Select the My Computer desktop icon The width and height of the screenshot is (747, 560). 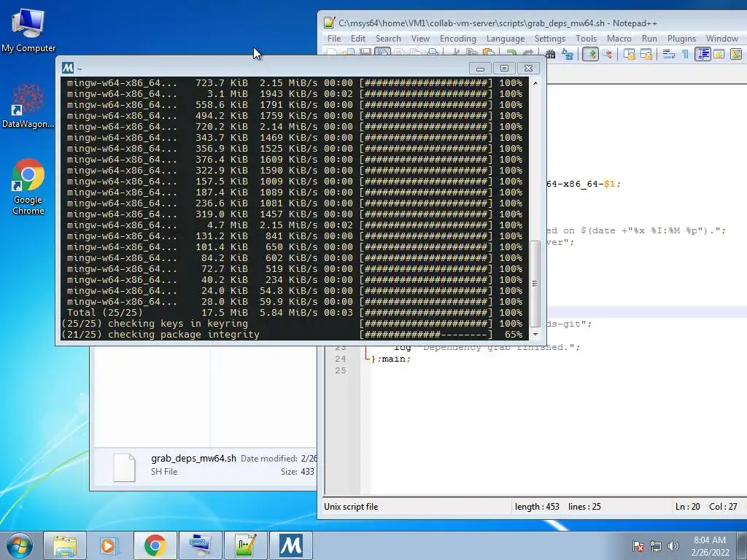pyautogui.click(x=28, y=30)
